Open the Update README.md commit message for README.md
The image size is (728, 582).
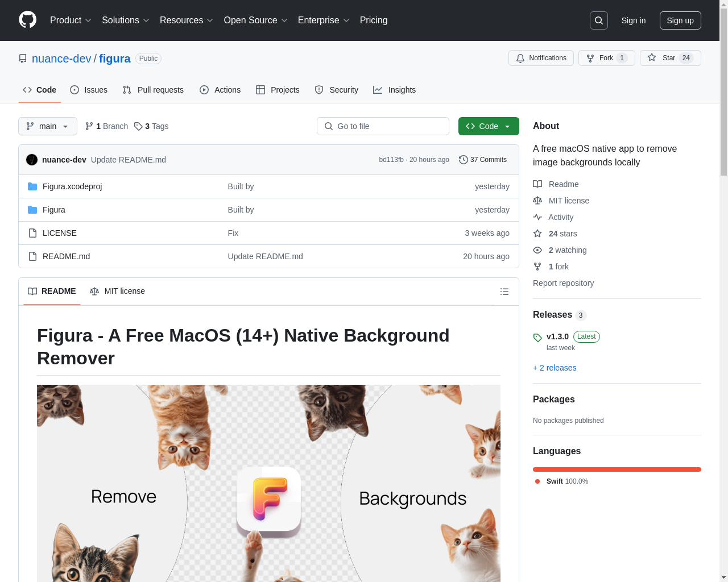[x=265, y=256]
